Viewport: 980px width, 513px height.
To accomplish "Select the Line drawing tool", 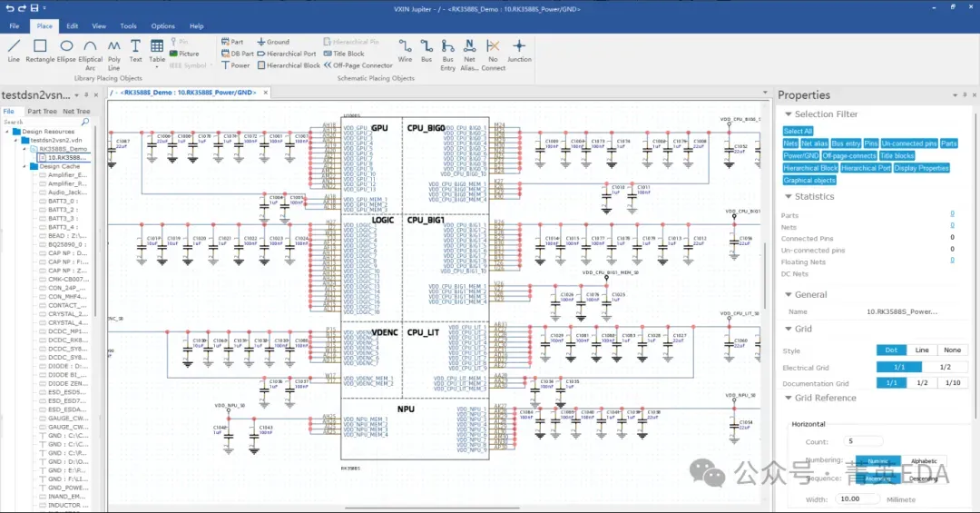I will pyautogui.click(x=14, y=51).
